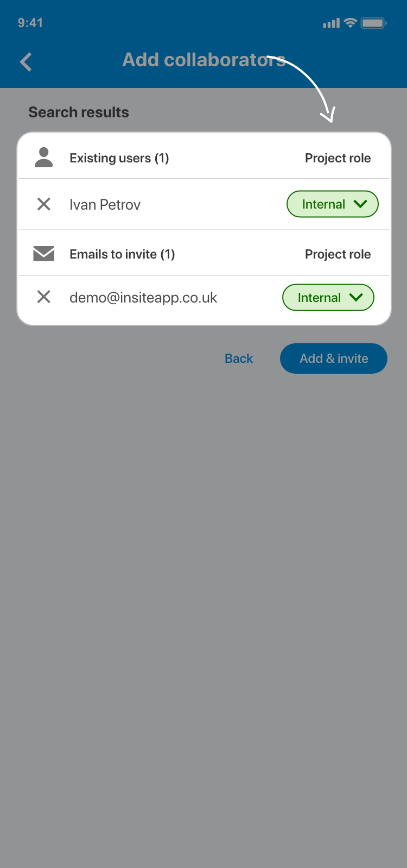The width and height of the screenshot is (407, 868).
Task: Go back using header chevron arrow
Action: [26, 62]
